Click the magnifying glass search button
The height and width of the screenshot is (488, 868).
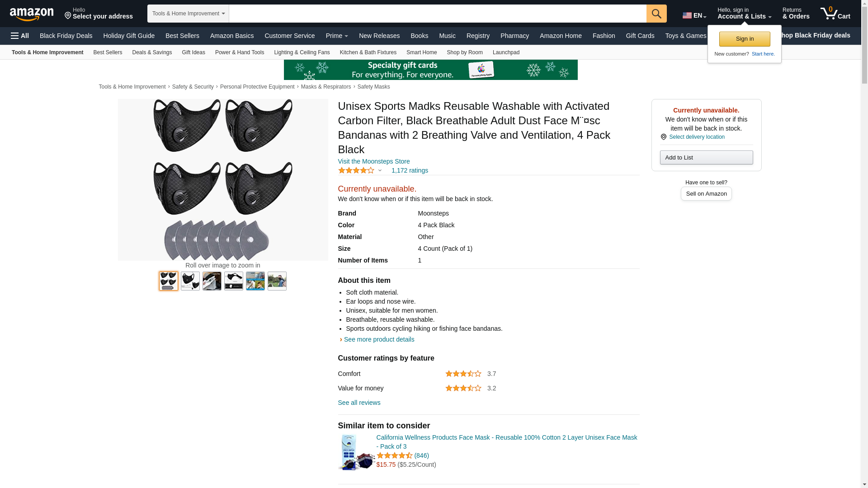click(x=656, y=14)
